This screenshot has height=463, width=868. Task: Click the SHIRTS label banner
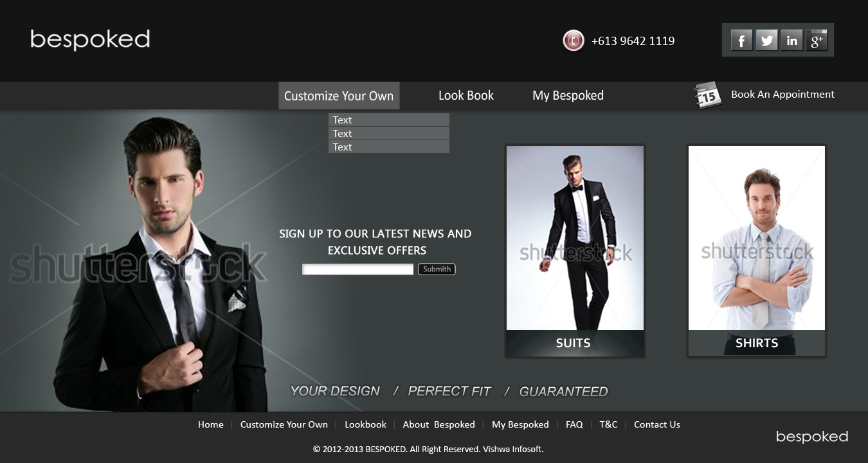coord(757,343)
